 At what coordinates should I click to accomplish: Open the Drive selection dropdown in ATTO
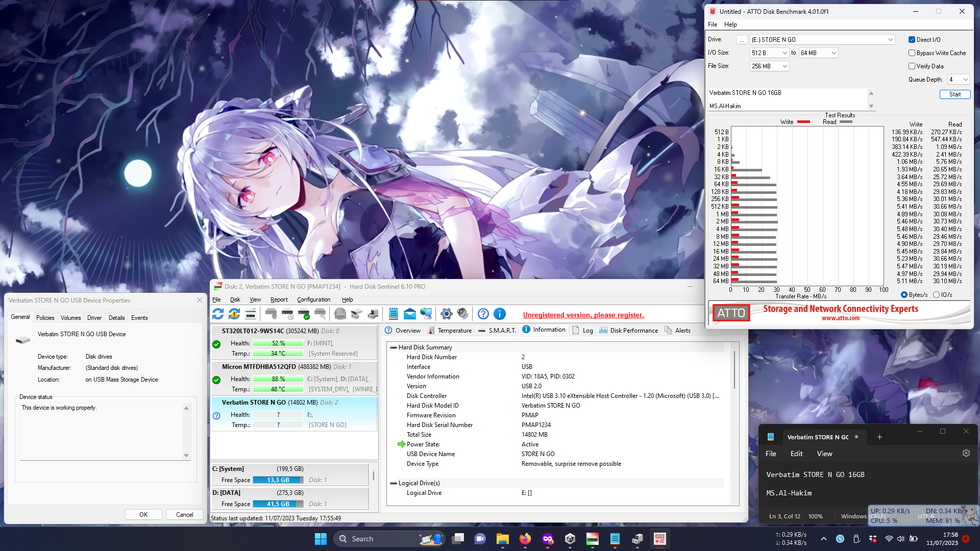point(822,40)
